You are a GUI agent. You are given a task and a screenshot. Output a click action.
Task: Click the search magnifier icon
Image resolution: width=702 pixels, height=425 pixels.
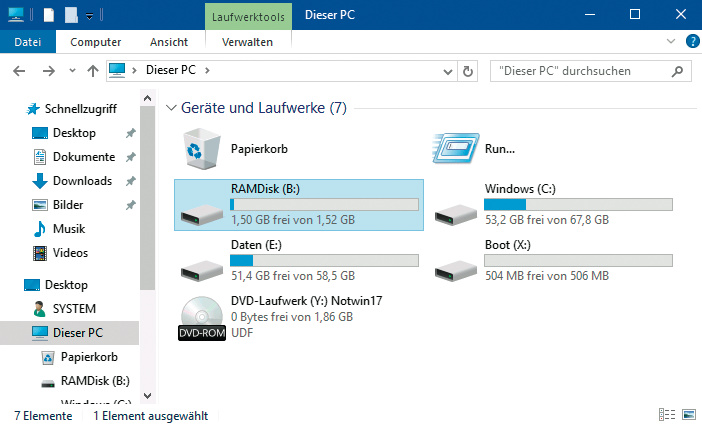tap(677, 71)
